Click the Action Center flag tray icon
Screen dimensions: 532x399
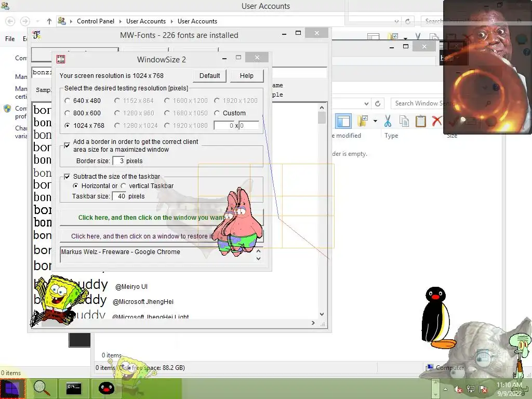point(483,389)
